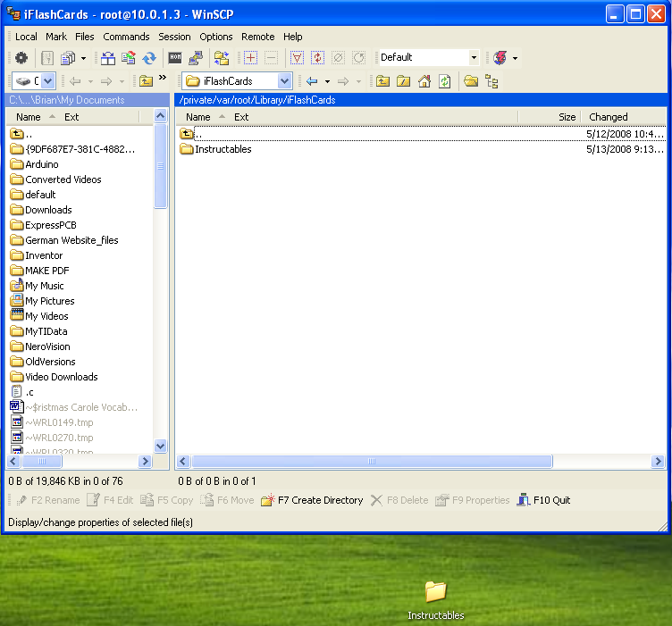Open the Commands menu

point(126,37)
